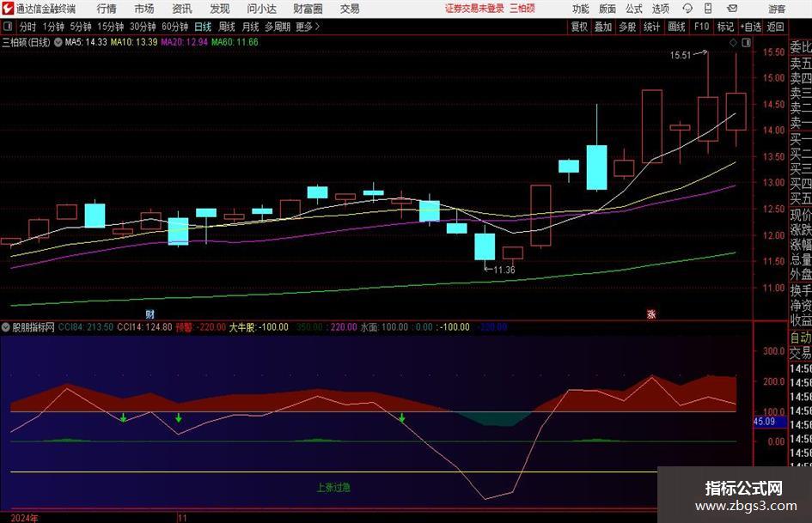
Task: Open the 财富圈 menu
Action: (x=308, y=9)
